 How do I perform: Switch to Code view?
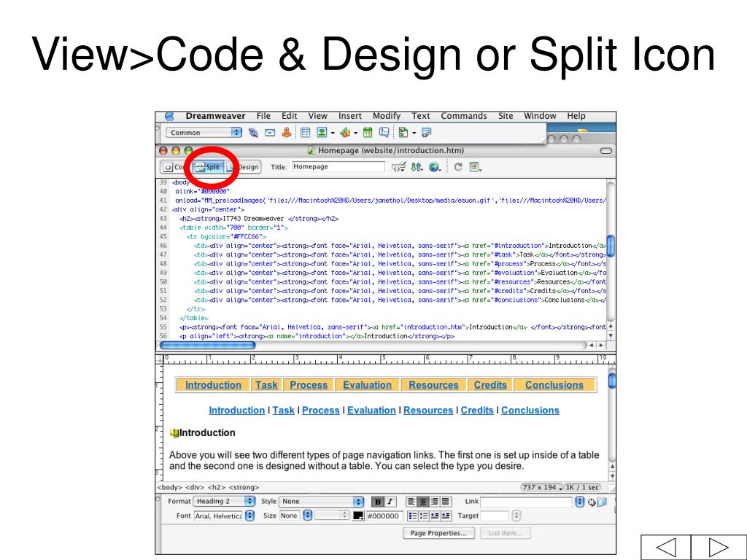coord(175,167)
